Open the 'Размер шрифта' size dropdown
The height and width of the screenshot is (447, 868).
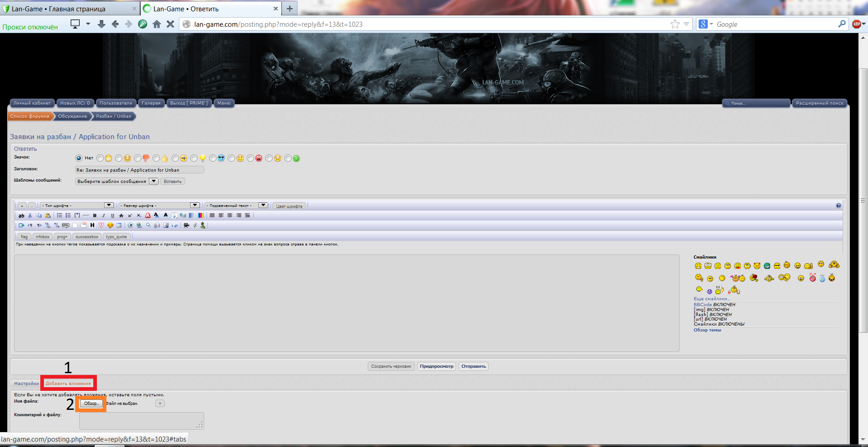pos(159,206)
